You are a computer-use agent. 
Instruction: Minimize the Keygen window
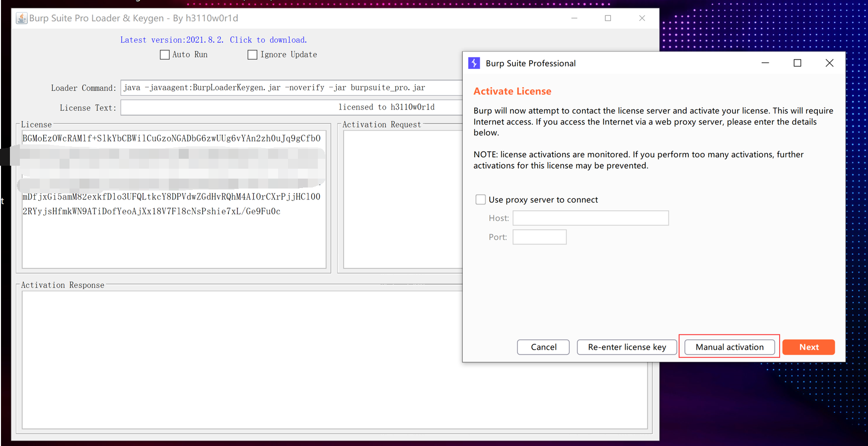coord(574,18)
